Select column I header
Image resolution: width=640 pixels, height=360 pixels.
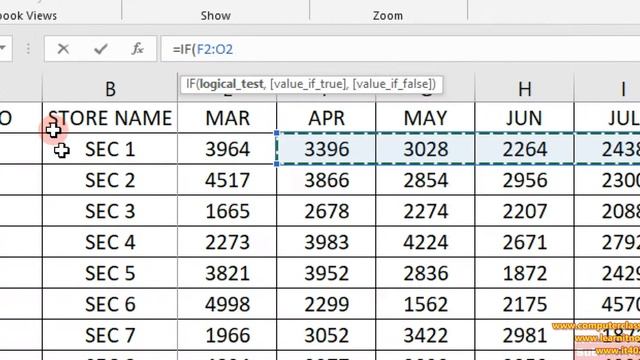click(607, 89)
